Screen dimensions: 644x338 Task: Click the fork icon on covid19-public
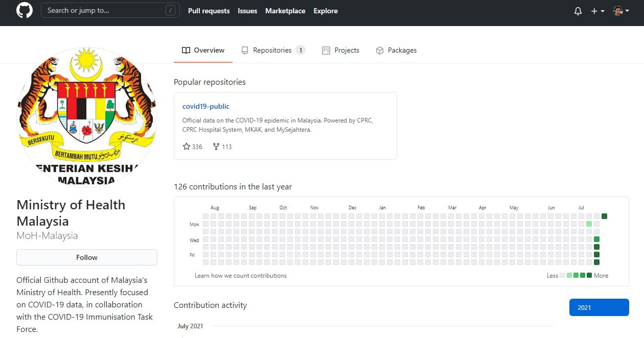(216, 147)
